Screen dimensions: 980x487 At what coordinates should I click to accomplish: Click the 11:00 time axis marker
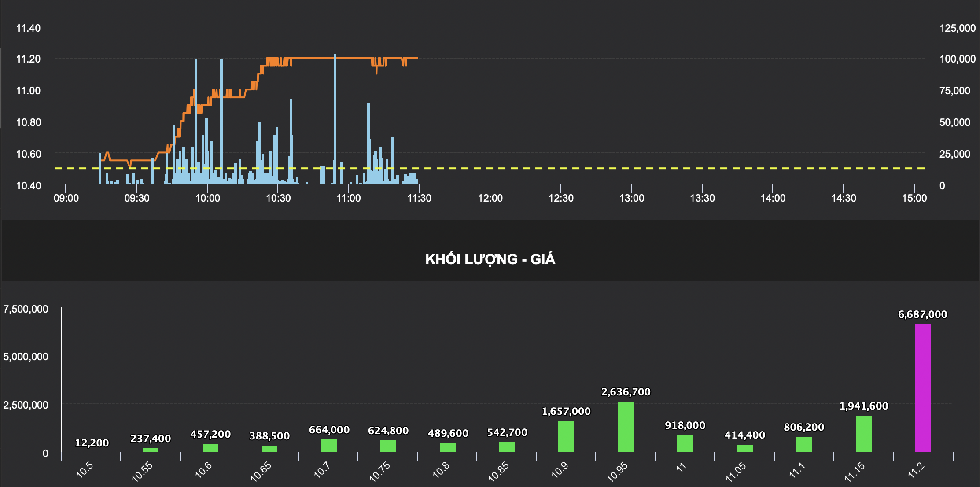tap(349, 198)
